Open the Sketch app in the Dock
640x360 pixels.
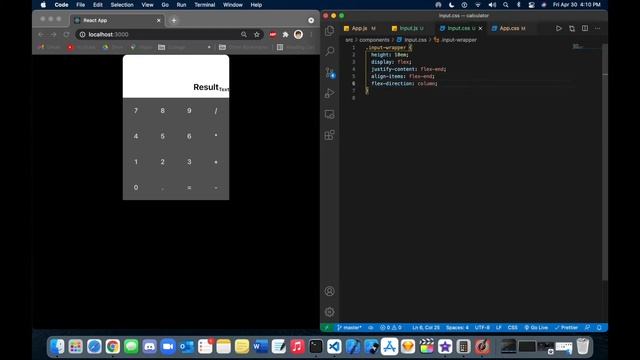point(408,347)
